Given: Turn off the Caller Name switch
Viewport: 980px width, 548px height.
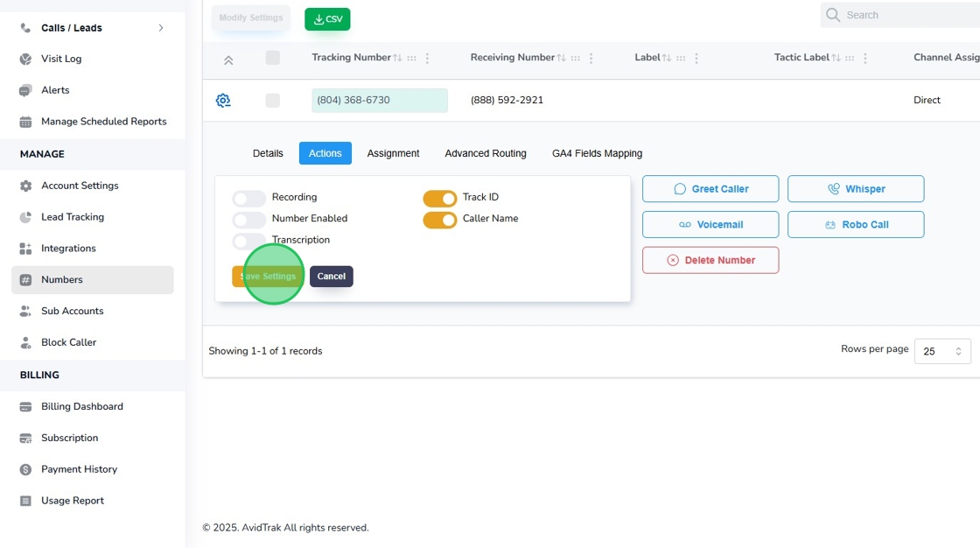Looking at the screenshot, I should click(x=440, y=220).
